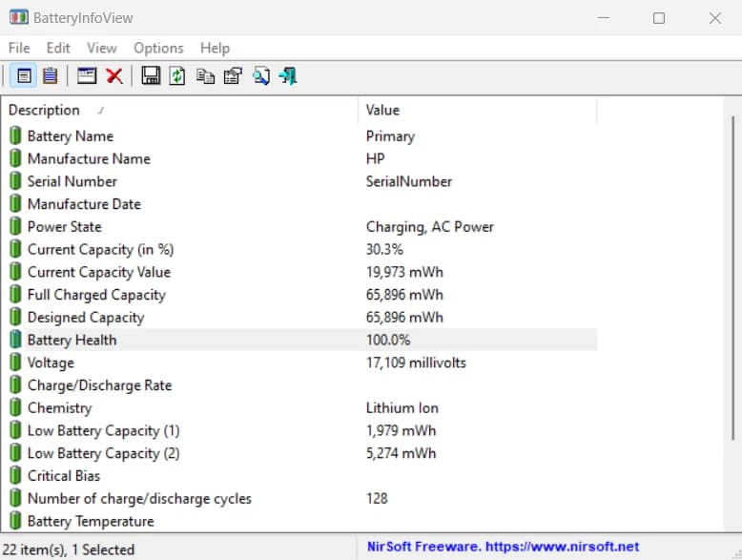This screenshot has height=560, width=742.
Task: Click battery icon beside Battery Temperature
Action: pyautogui.click(x=15, y=521)
